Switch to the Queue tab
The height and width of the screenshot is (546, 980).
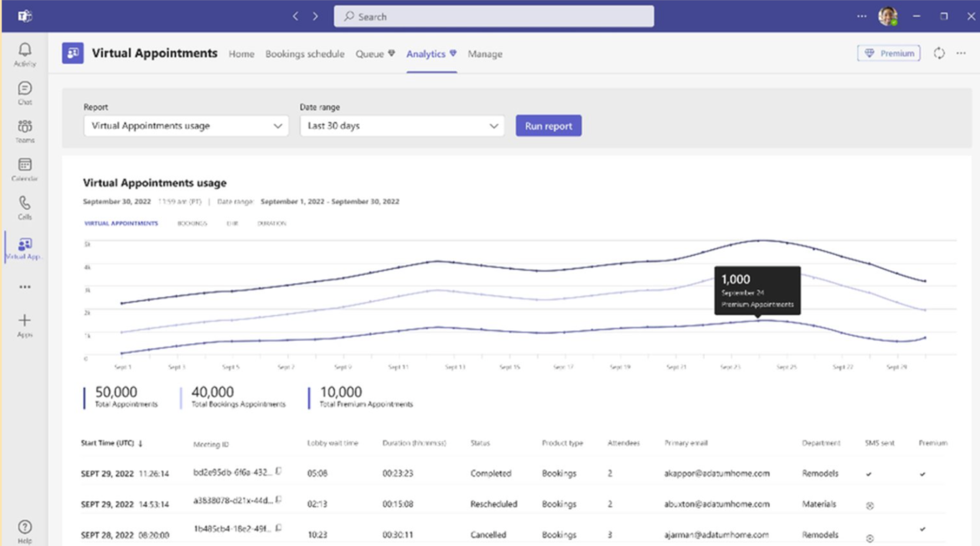(x=370, y=54)
